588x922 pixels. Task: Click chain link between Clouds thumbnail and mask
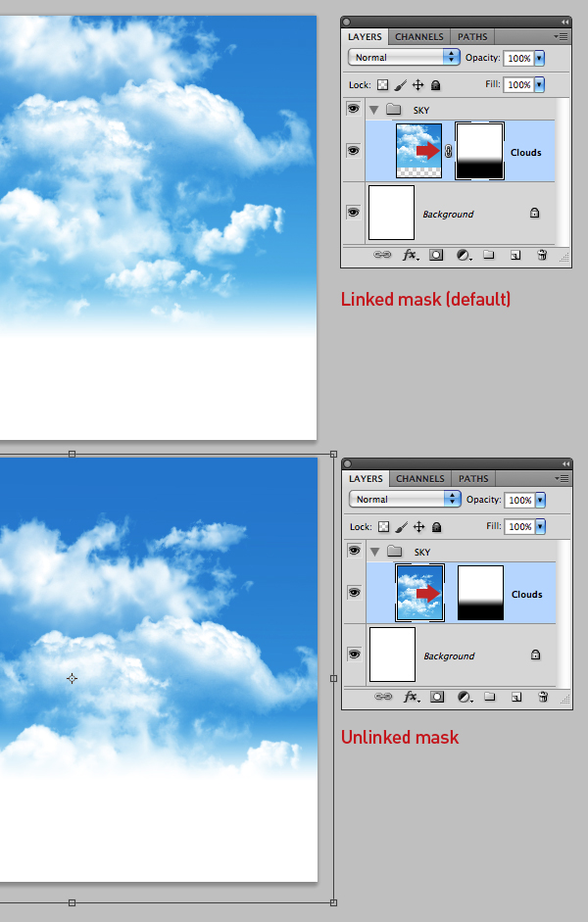(x=449, y=151)
